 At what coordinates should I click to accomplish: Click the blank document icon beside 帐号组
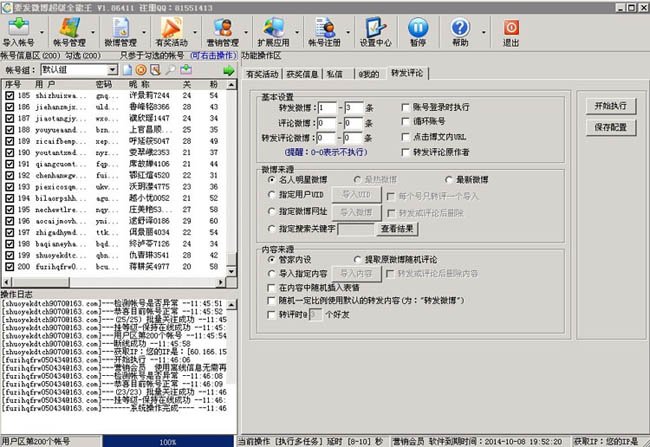[x=127, y=70]
